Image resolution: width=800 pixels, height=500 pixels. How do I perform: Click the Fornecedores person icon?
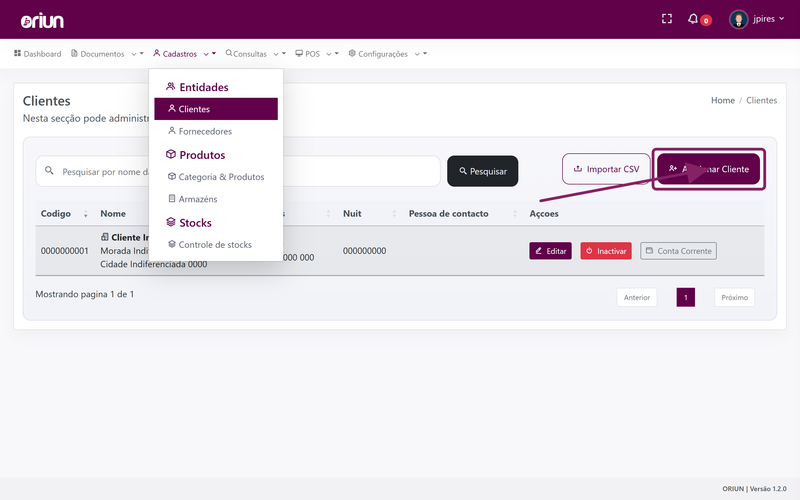coord(172,131)
